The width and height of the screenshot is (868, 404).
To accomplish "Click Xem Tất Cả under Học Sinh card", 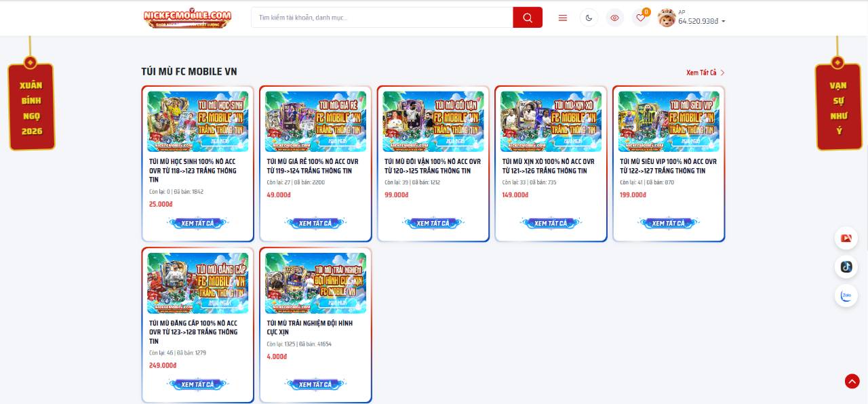I will tap(197, 223).
